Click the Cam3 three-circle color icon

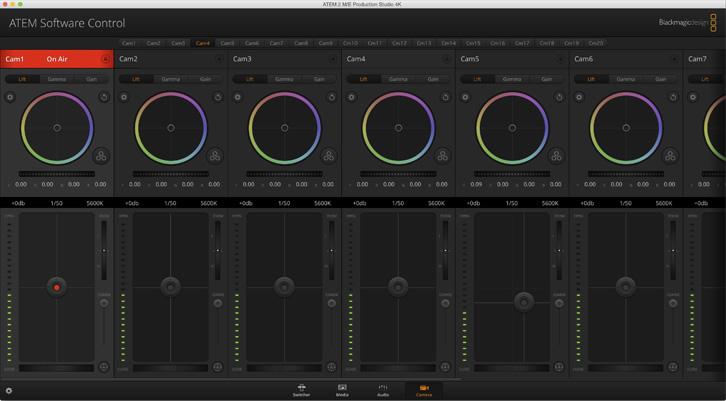point(329,156)
